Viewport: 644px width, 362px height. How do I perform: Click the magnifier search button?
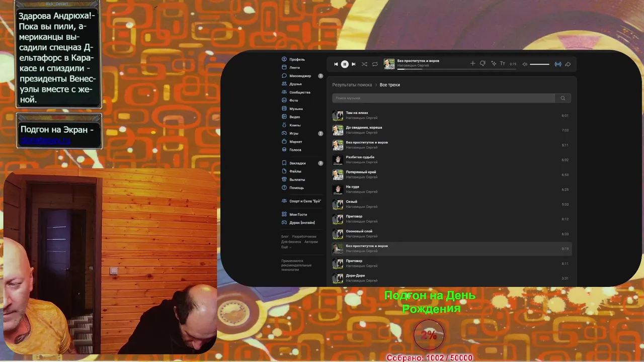[x=562, y=98]
